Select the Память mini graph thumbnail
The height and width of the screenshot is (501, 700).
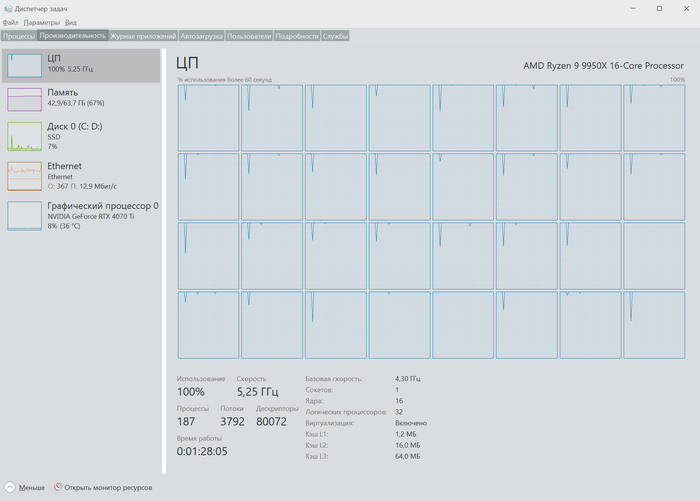(x=25, y=98)
